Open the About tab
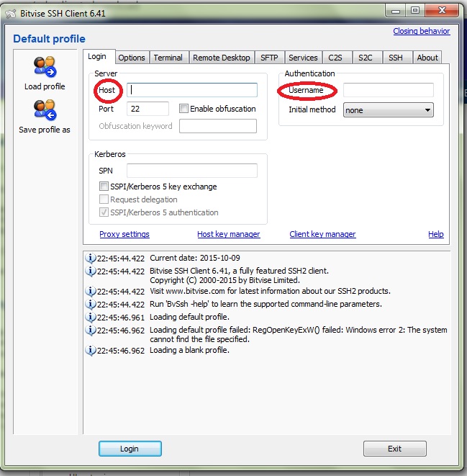The height and width of the screenshot is (476, 467). tap(427, 58)
